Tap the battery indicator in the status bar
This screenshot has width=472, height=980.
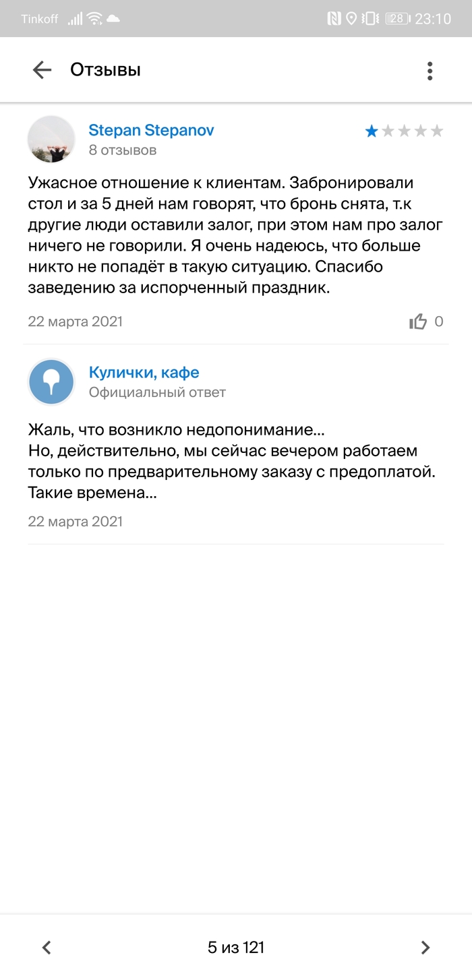(x=396, y=19)
